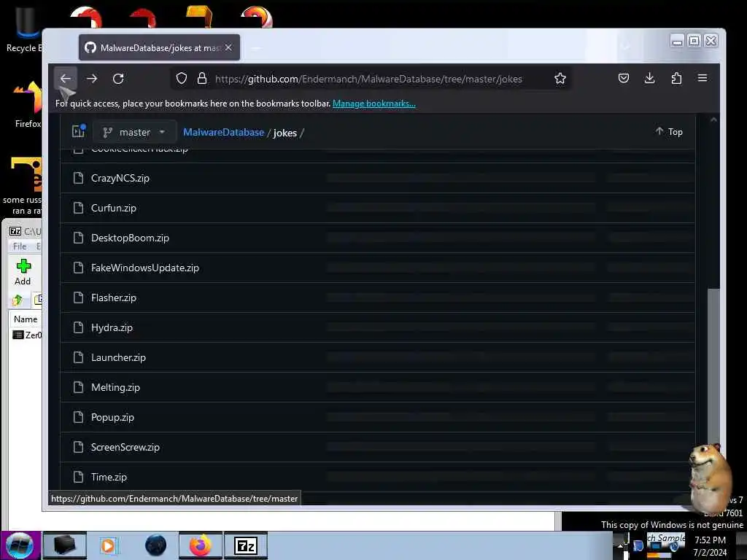The height and width of the screenshot is (560, 747).
Task: Click the file icon beside DesktopBoom.zip
Action: click(x=79, y=238)
